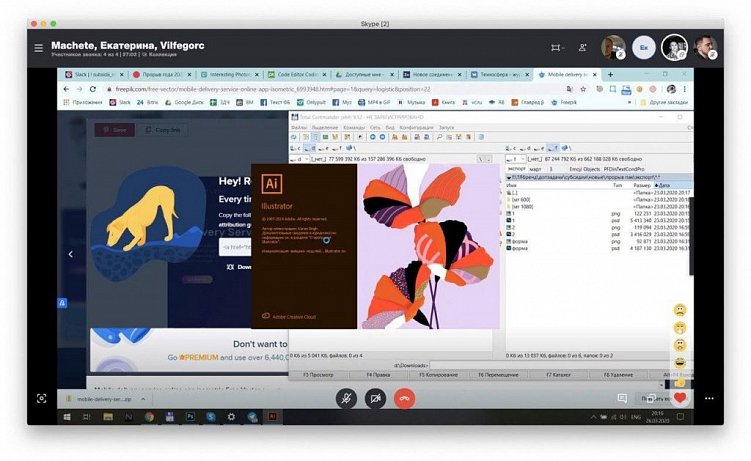
Task: Open 'Команды' menu in Total Commander
Action: pos(354,127)
